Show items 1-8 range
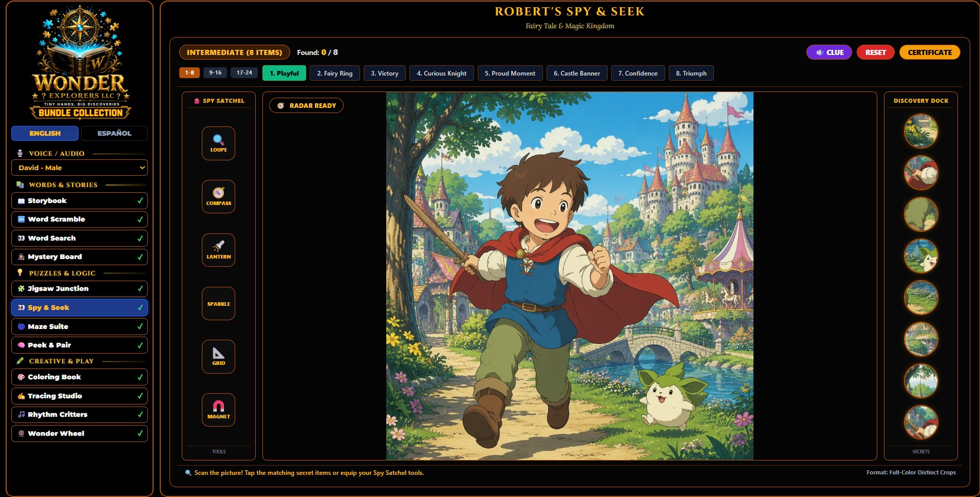The image size is (980, 497). [x=190, y=73]
